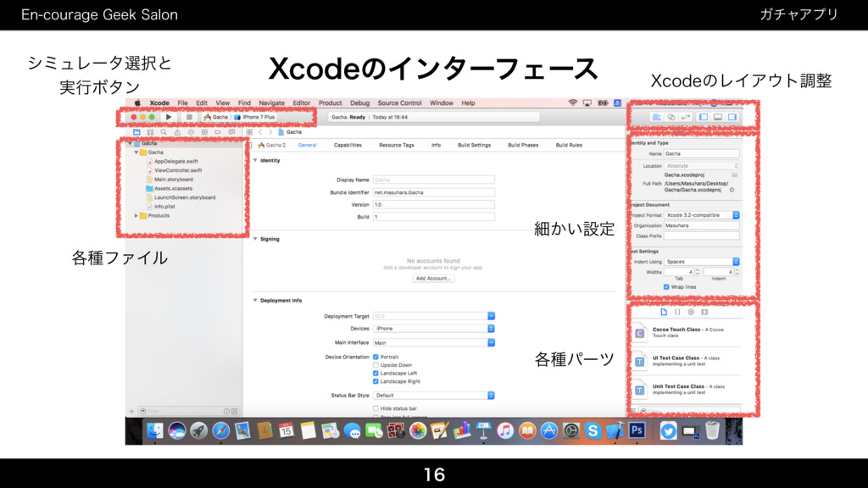The image size is (868, 488).
Task: Switch to the Build Phases tab
Action: click(523, 145)
